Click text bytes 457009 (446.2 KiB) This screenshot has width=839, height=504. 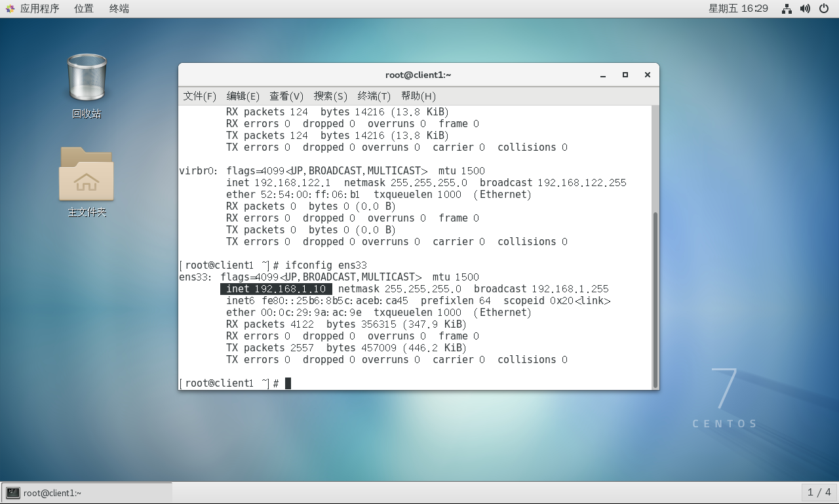(397, 348)
